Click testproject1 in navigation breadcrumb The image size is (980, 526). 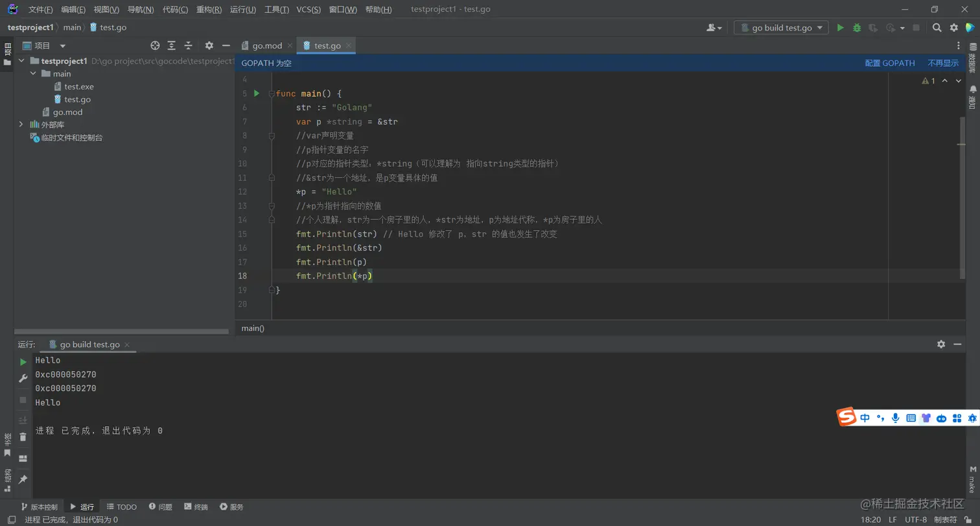[x=30, y=27]
